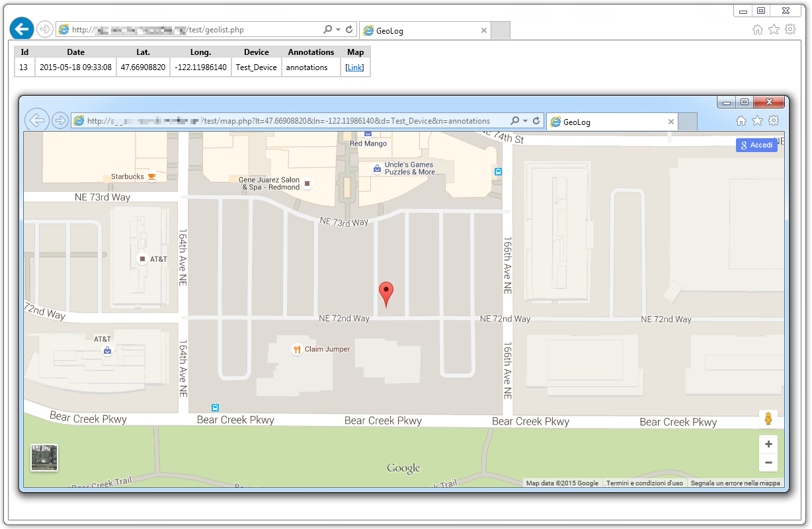Select the GeoLog tab in map window

click(x=612, y=122)
